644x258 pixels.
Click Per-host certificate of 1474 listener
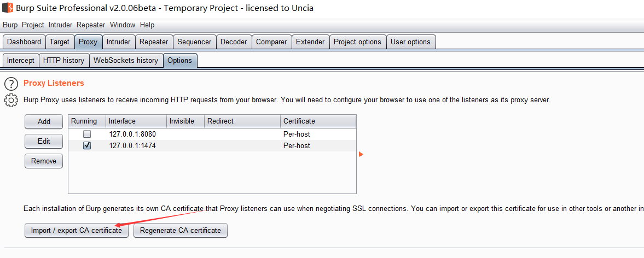pyautogui.click(x=318, y=145)
